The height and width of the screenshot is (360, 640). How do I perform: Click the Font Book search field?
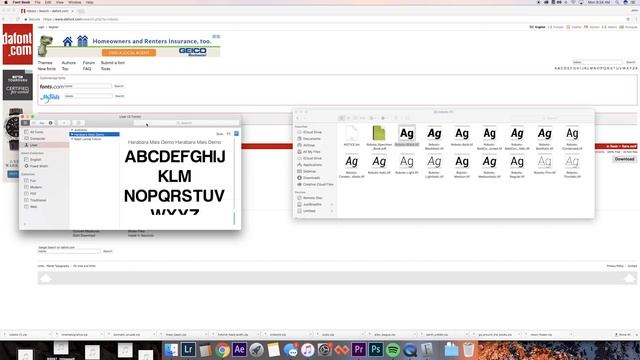[x=186, y=123]
